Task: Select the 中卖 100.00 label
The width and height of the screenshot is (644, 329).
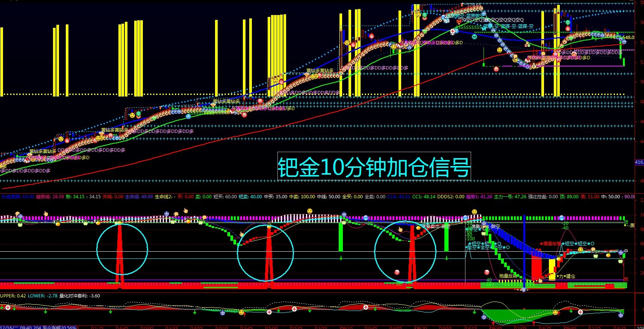Action: pos(302,196)
